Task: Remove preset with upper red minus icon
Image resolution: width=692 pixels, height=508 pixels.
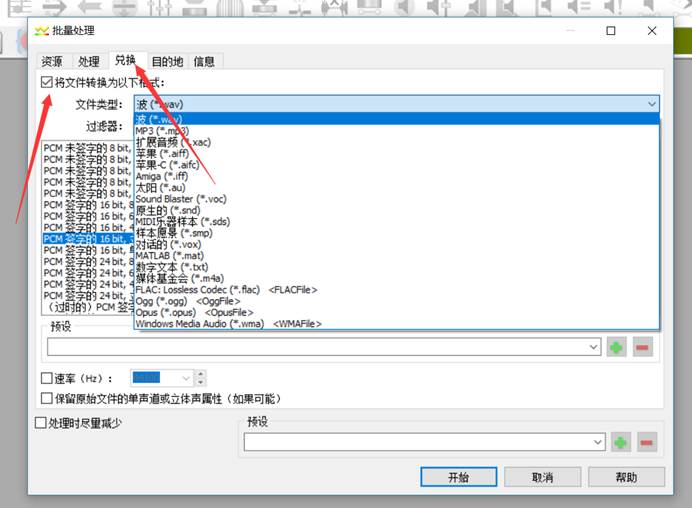Action: (643, 347)
